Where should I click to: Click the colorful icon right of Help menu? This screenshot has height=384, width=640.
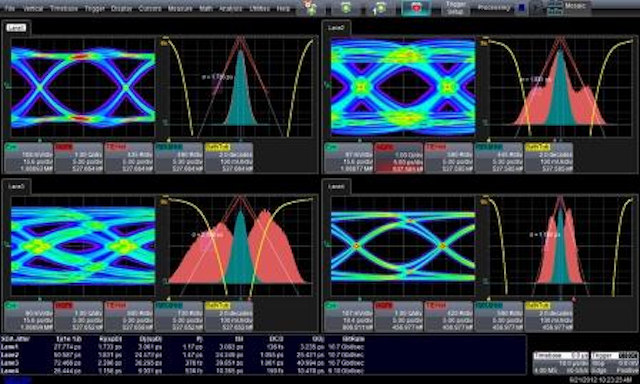311,8
